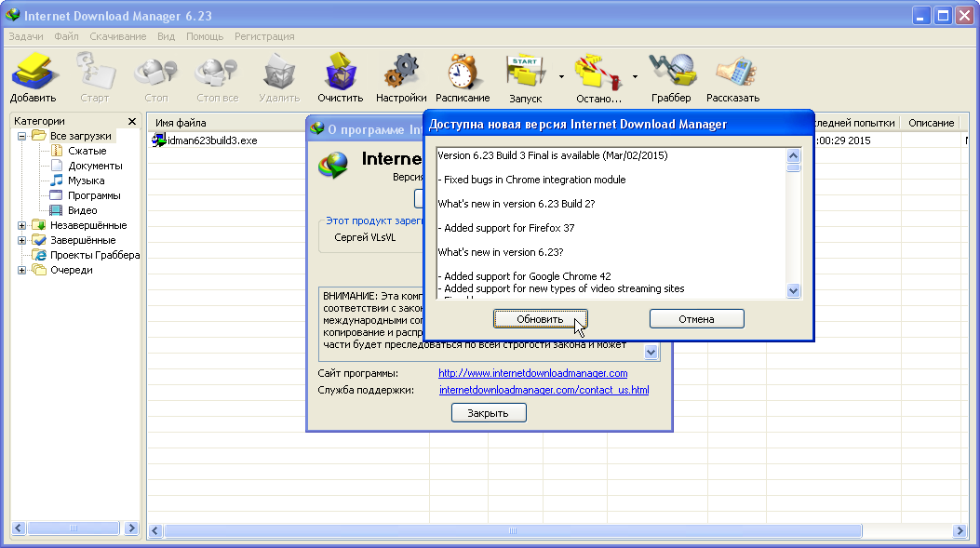Screen dimensions: 980x548
Task: Click the Описание column header
Action: 932,123
